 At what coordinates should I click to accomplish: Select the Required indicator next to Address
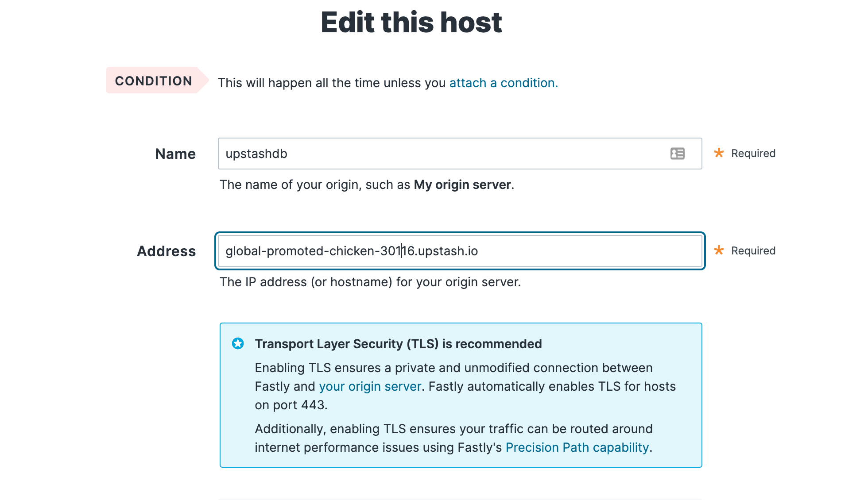click(753, 250)
